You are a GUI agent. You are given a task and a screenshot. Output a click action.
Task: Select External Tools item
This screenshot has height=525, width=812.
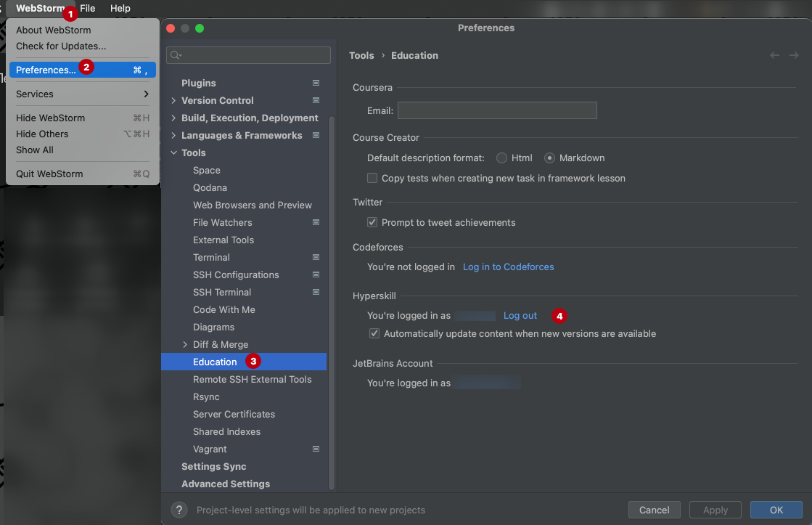tap(223, 240)
